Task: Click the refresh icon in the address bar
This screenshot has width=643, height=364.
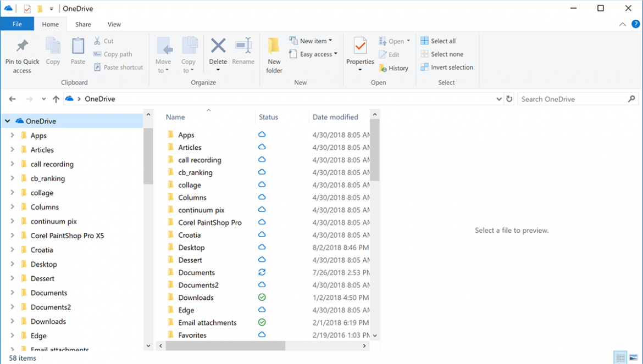Action: pyautogui.click(x=509, y=99)
